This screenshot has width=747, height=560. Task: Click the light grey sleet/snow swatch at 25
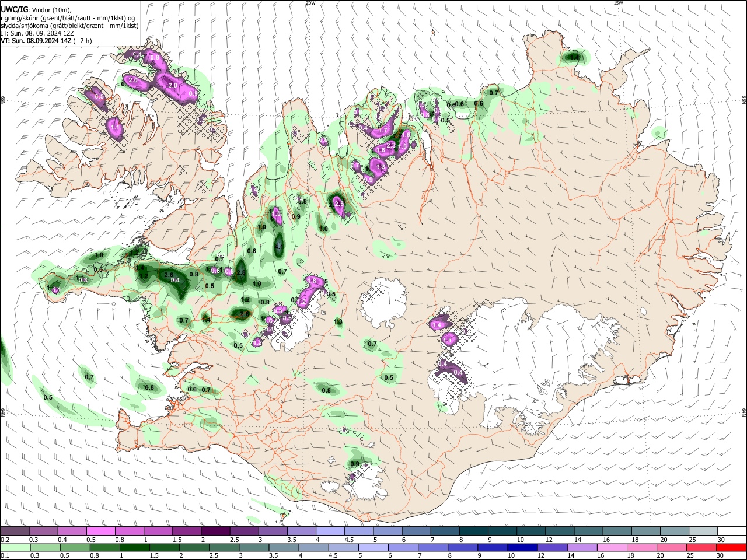tap(703, 531)
